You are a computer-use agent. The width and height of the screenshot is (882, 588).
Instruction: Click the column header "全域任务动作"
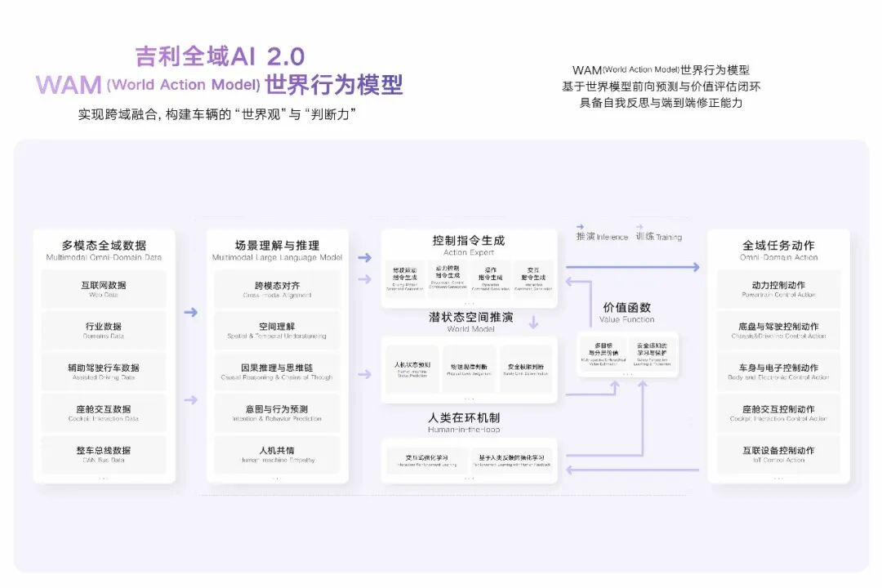tap(778, 245)
